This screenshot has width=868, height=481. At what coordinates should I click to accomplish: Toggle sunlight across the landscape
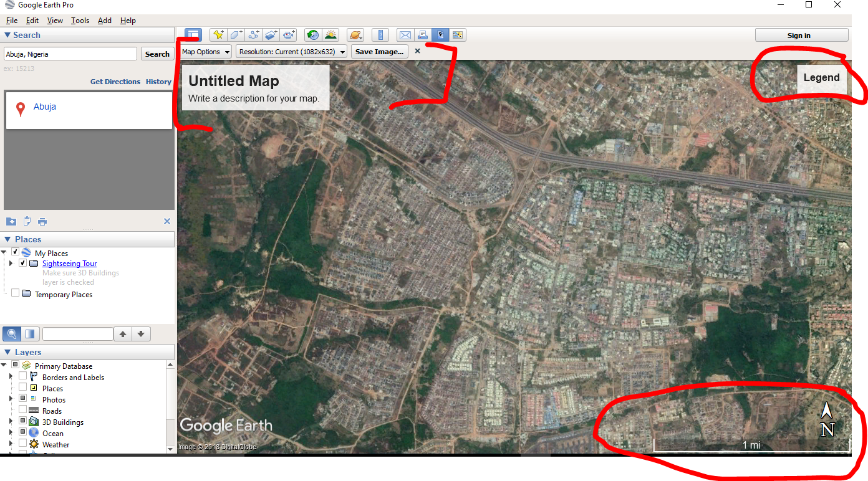330,35
